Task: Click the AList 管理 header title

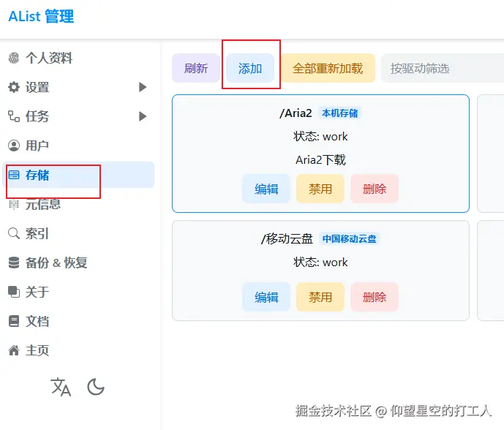Action: [x=41, y=17]
